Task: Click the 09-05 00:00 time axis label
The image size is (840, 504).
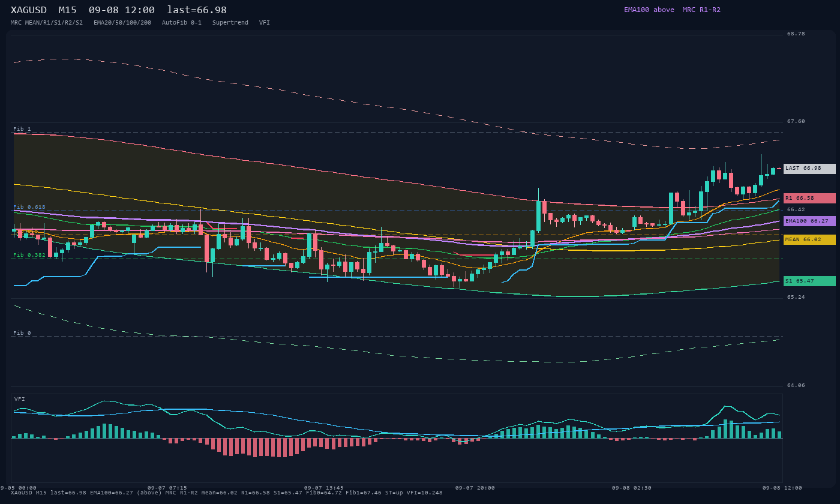Action: 19,488
